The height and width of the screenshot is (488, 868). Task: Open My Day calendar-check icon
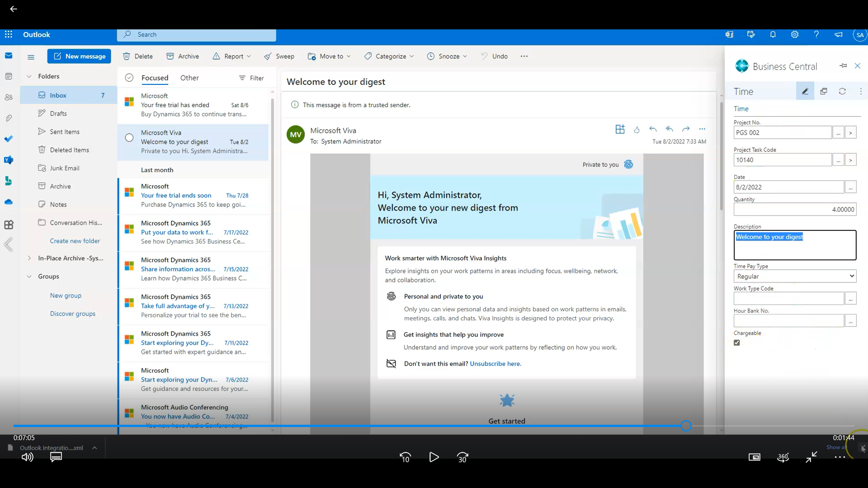pyautogui.click(x=751, y=34)
